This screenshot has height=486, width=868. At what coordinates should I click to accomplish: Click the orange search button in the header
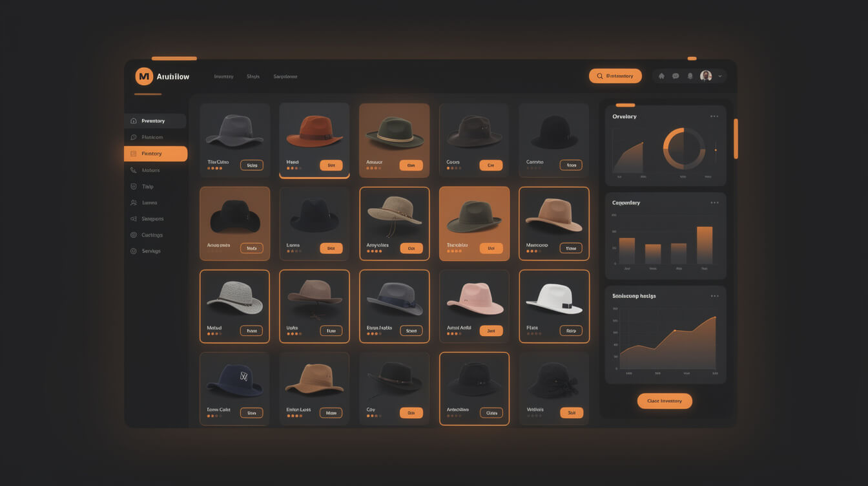point(615,76)
